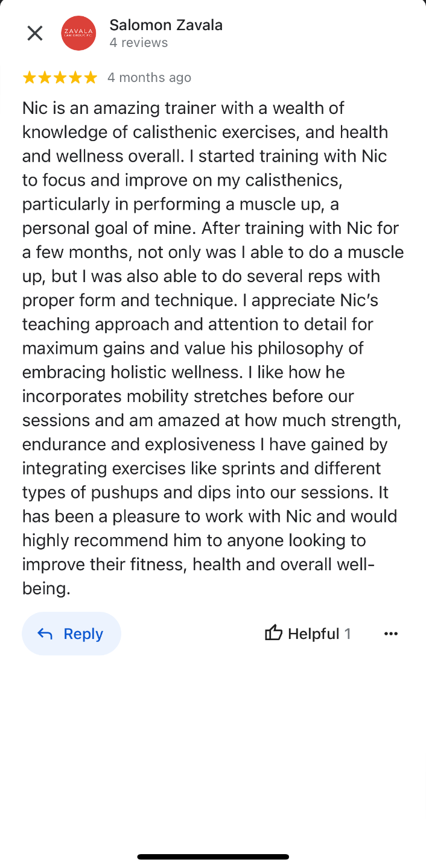View the reviewer's 4 reviews

pyautogui.click(x=139, y=43)
